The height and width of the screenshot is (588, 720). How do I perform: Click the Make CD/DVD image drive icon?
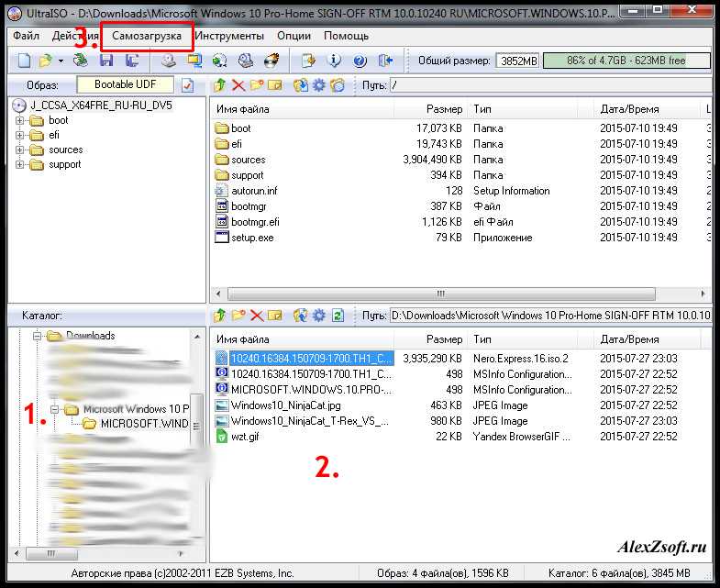click(169, 61)
